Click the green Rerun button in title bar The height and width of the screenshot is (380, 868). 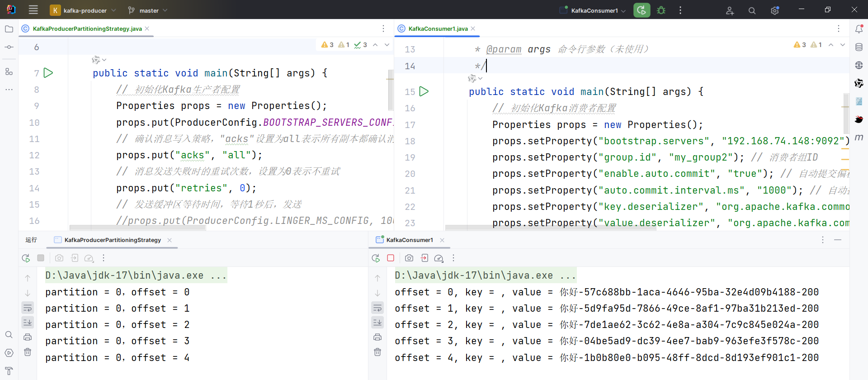click(642, 10)
